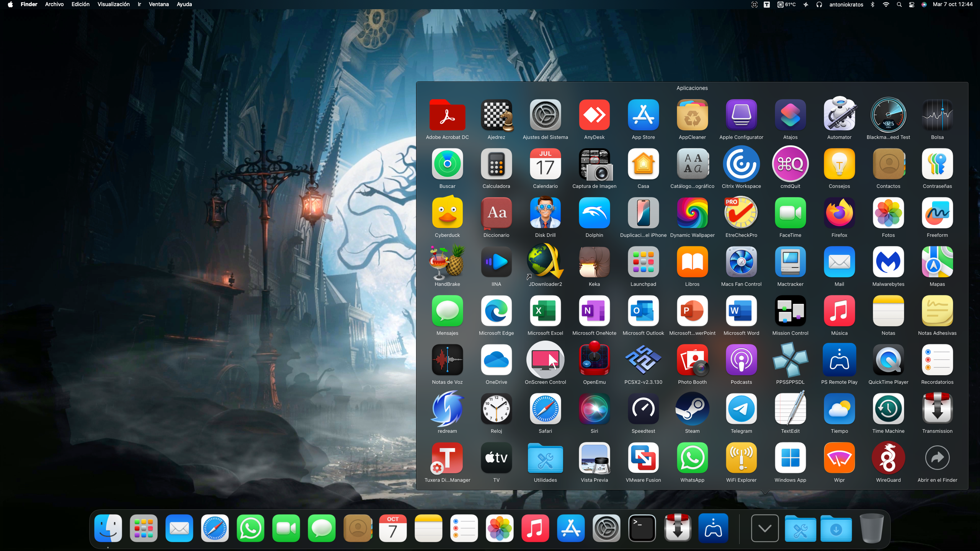
Task: Open the Archivo menu
Action: (54, 4)
